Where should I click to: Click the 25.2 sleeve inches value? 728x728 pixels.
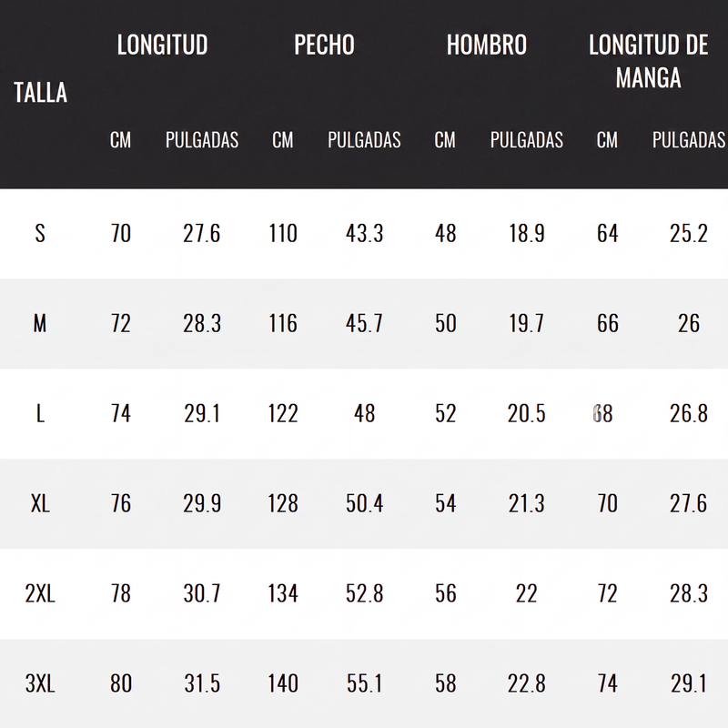coord(689,233)
